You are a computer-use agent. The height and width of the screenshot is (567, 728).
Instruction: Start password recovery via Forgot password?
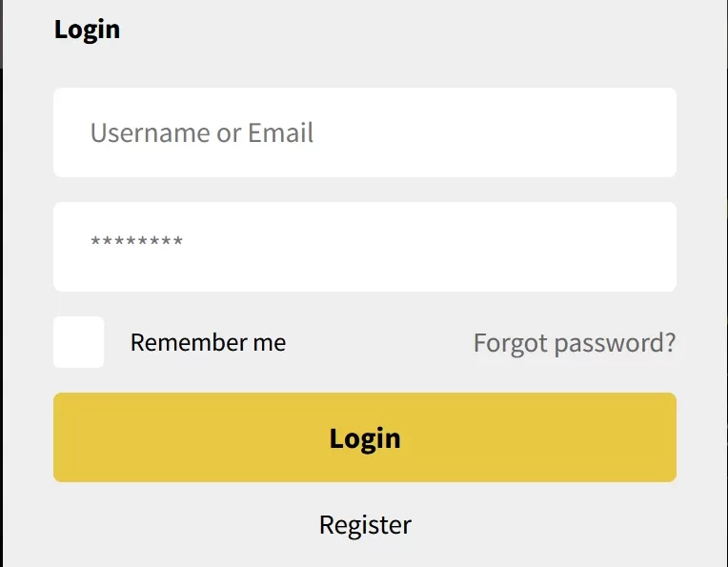click(x=574, y=342)
